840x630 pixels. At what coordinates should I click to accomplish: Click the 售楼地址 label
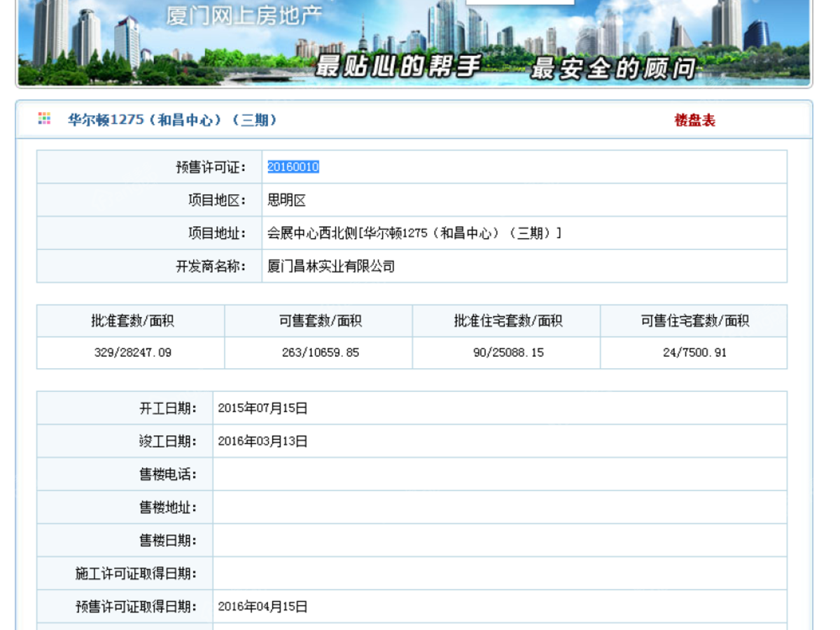tap(167, 507)
